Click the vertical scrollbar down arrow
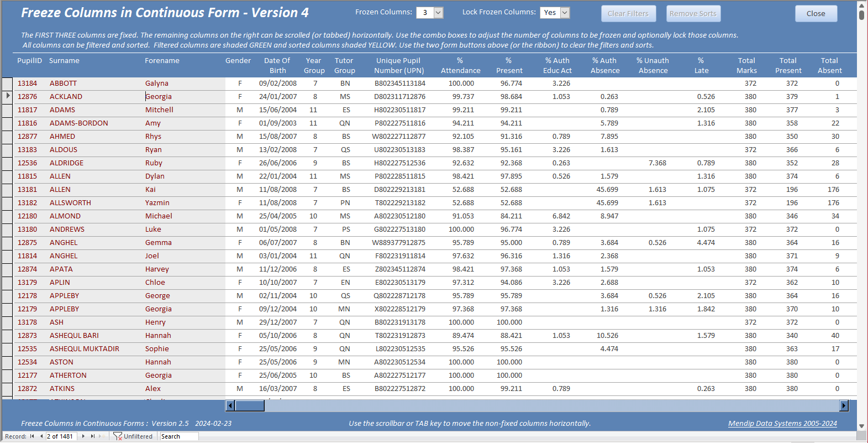 tap(861, 426)
